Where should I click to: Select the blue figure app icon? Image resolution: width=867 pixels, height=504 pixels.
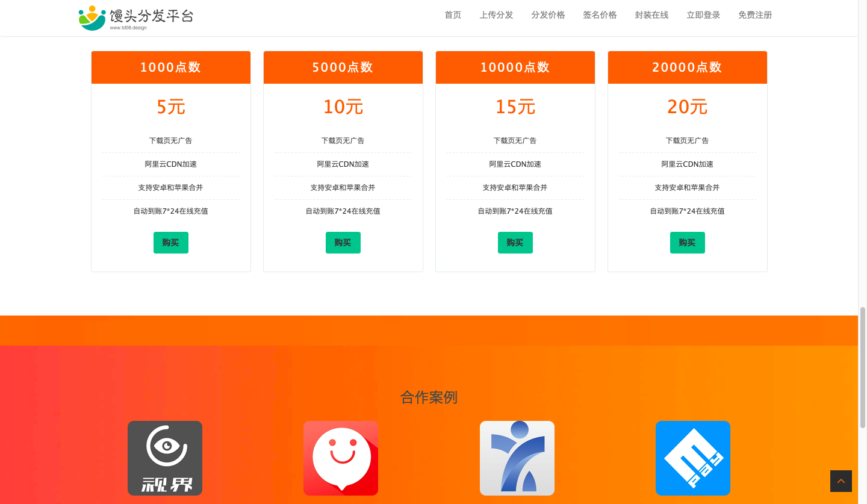pos(517,458)
